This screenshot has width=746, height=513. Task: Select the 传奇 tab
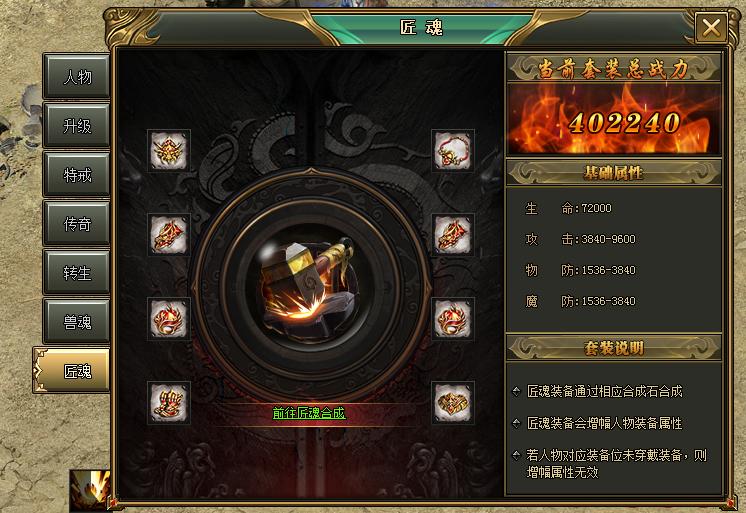coord(77,224)
